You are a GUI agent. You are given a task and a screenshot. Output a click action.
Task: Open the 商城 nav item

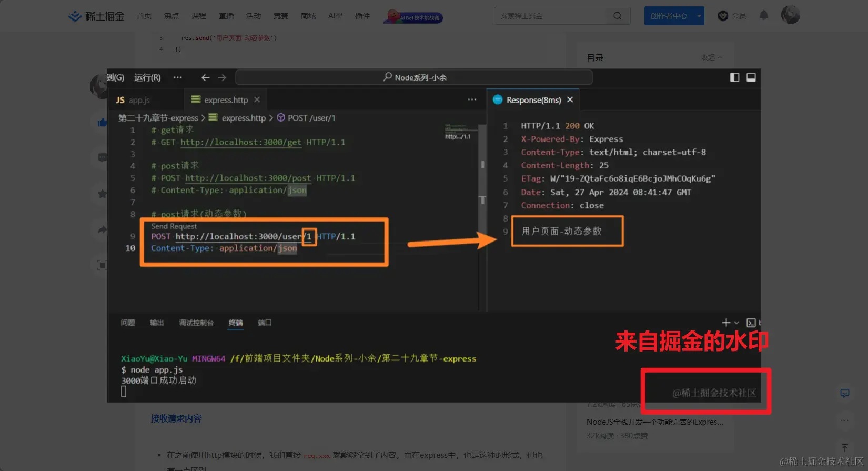pos(308,16)
